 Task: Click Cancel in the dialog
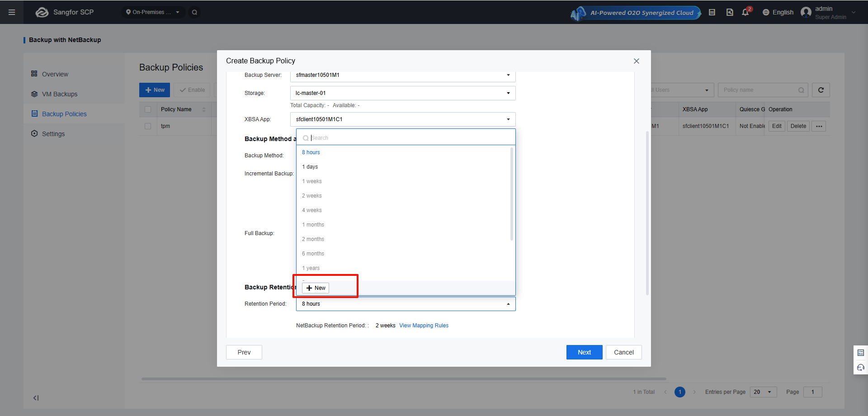point(624,352)
